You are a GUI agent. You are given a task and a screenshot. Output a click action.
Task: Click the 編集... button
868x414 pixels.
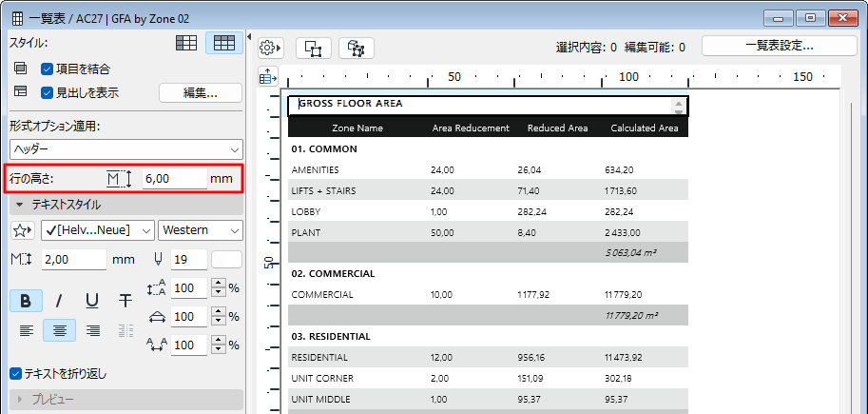pyautogui.click(x=200, y=92)
